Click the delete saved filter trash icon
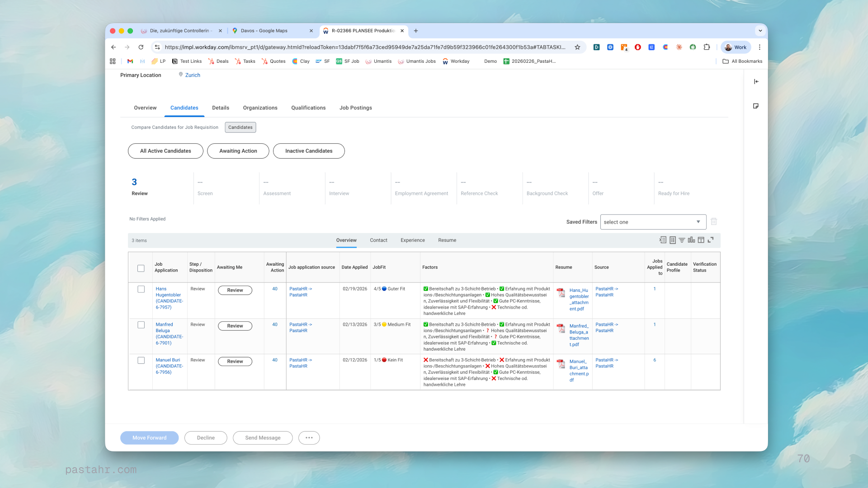The height and width of the screenshot is (488, 868). pyautogui.click(x=714, y=222)
